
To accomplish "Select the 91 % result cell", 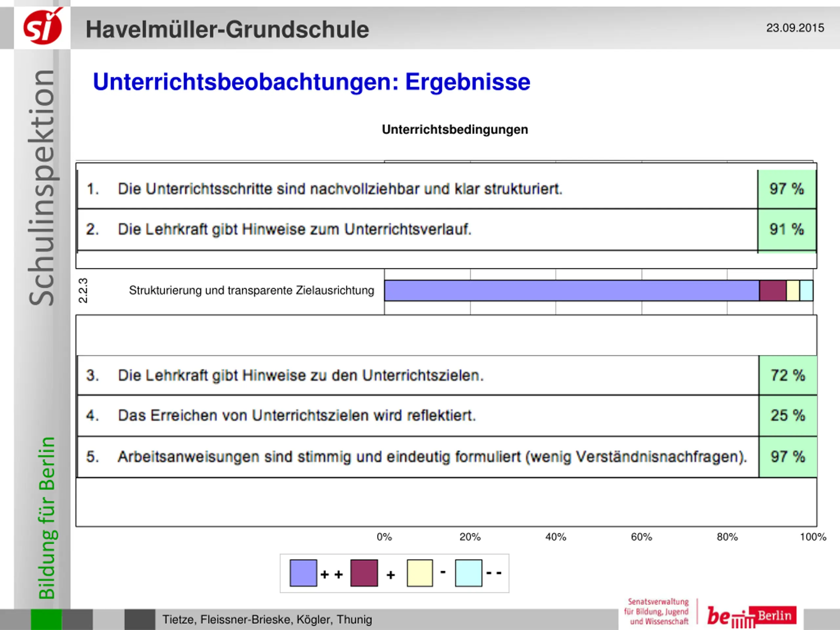I will point(787,229).
